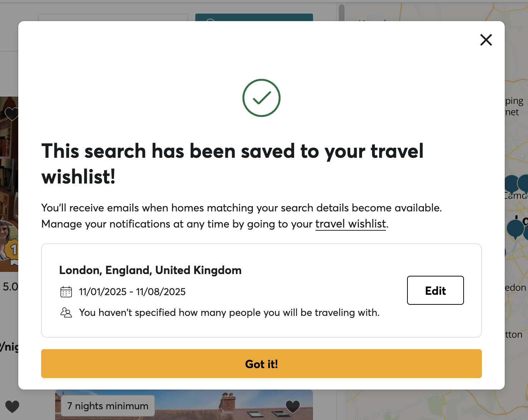Image resolution: width=528 pixels, height=420 pixels.
Task: Click the 11/01/2025 - 11/08/2025 date range
Action: pos(132,292)
